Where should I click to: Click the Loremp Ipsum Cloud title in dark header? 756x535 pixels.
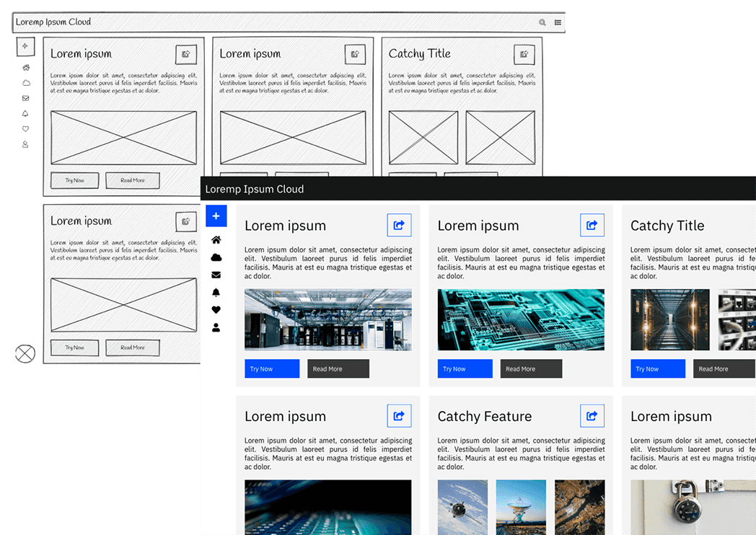pyautogui.click(x=255, y=189)
